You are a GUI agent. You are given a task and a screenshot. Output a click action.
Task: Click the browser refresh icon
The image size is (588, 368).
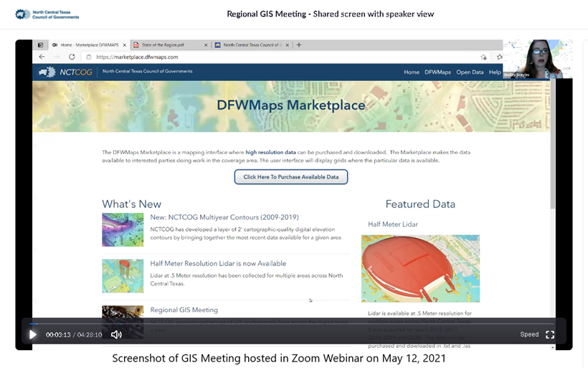pos(72,57)
